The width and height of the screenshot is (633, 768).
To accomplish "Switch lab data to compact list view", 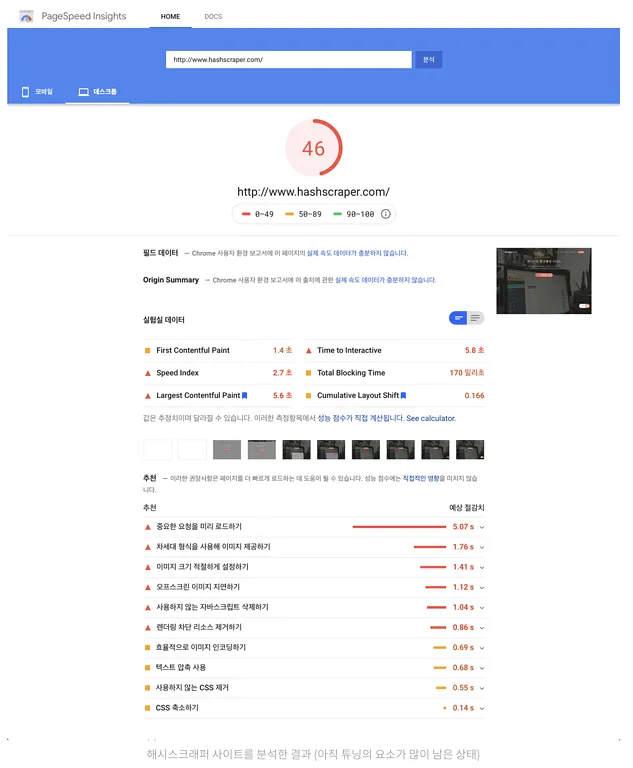I will [x=475, y=318].
